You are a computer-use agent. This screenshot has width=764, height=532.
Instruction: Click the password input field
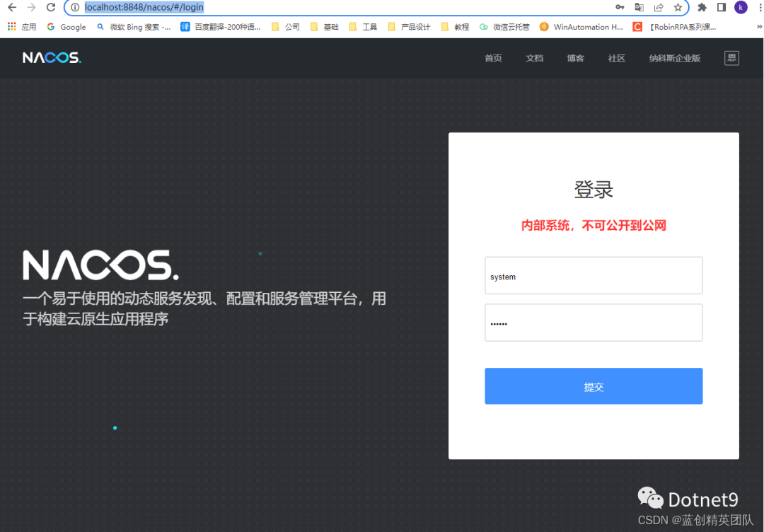coord(594,323)
